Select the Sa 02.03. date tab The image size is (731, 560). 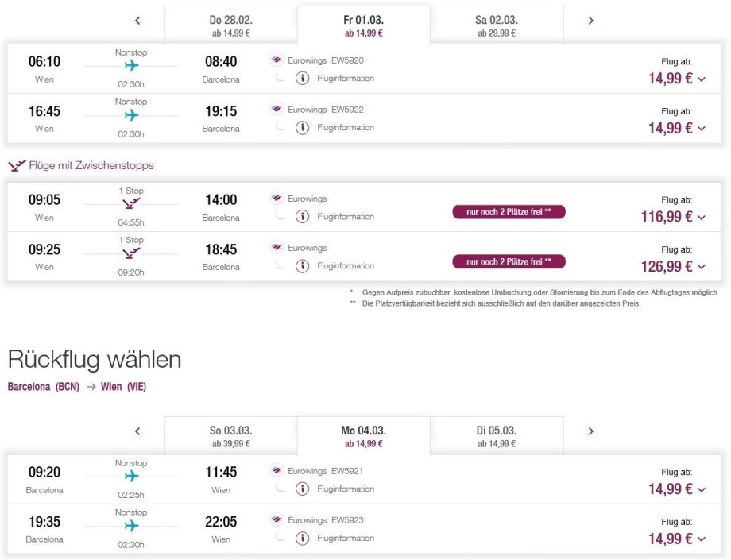[496, 25]
